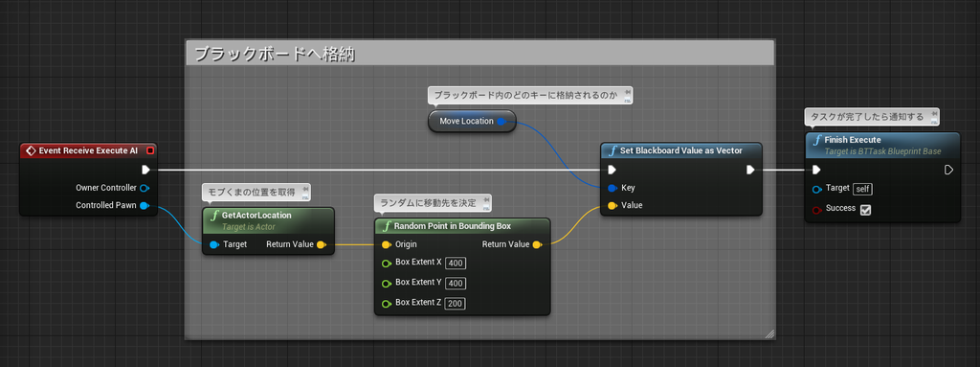Viewport: 980px width, 367px height.
Task: Click the タスクが完了したら通知する comment bubble
Action: click(872, 117)
